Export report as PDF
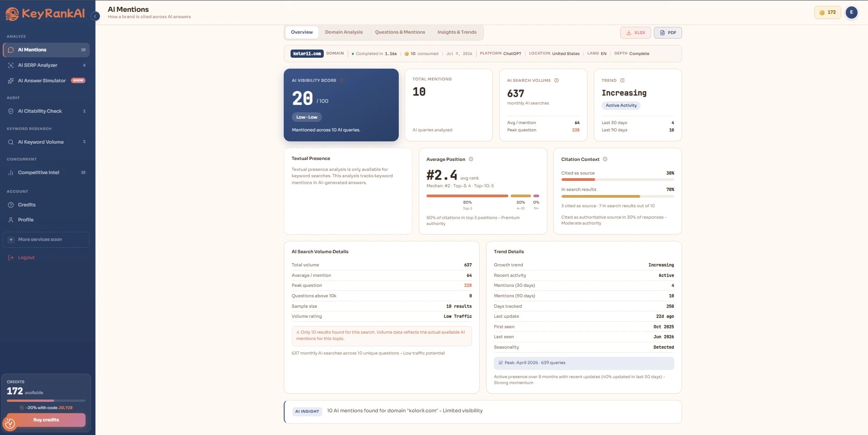Screen dimensions: 868x435 point(668,33)
